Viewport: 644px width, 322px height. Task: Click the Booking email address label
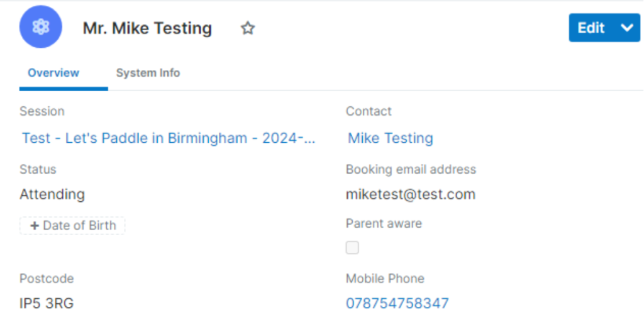coord(411,169)
